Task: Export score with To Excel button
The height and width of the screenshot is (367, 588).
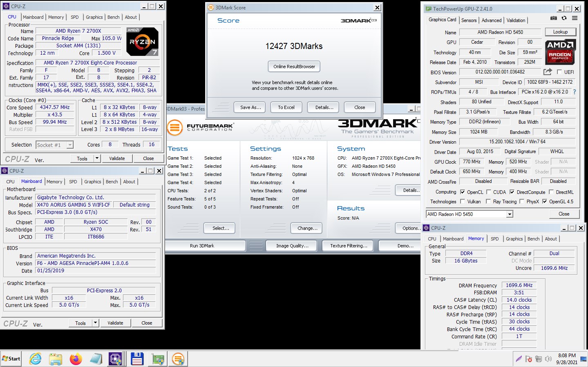Action: point(286,107)
